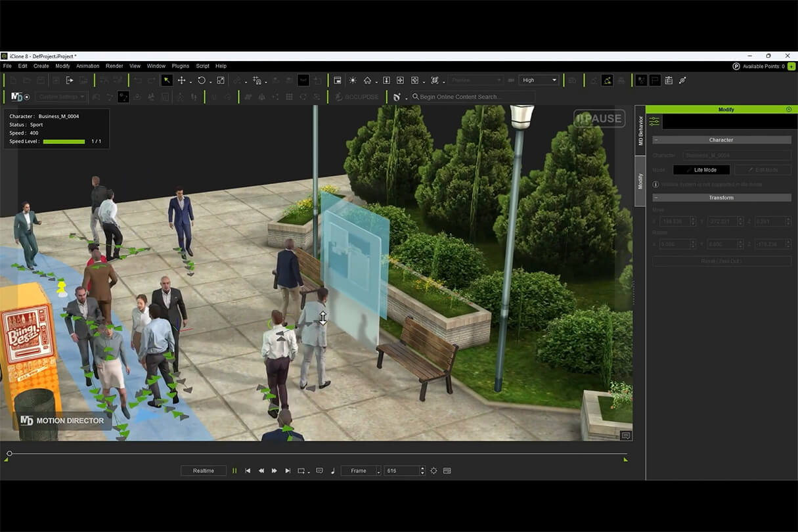Enable Lite Mode for the character
The height and width of the screenshot is (532, 798).
click(x=701, y=170)
